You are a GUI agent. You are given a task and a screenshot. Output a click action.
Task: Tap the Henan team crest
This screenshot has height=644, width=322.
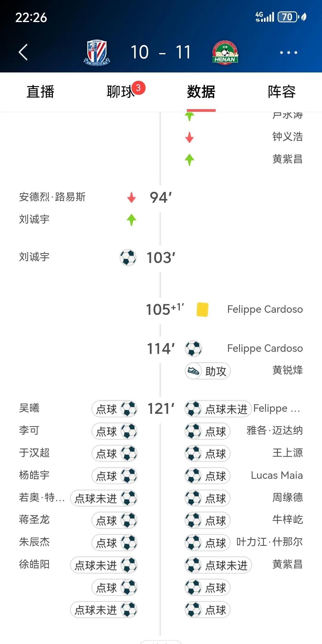click(225, 53)
